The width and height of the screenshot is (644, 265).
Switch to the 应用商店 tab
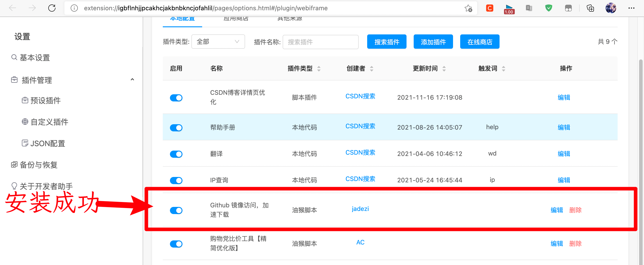(236, 19)
